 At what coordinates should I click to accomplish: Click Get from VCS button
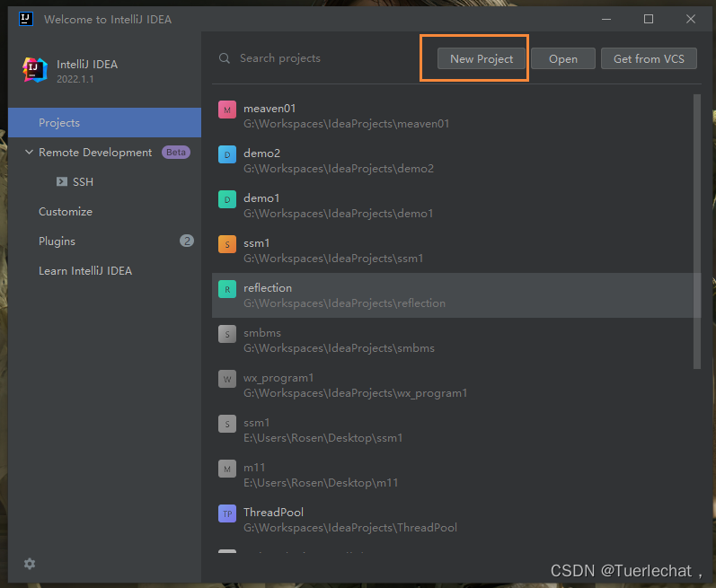click(649, 59)
